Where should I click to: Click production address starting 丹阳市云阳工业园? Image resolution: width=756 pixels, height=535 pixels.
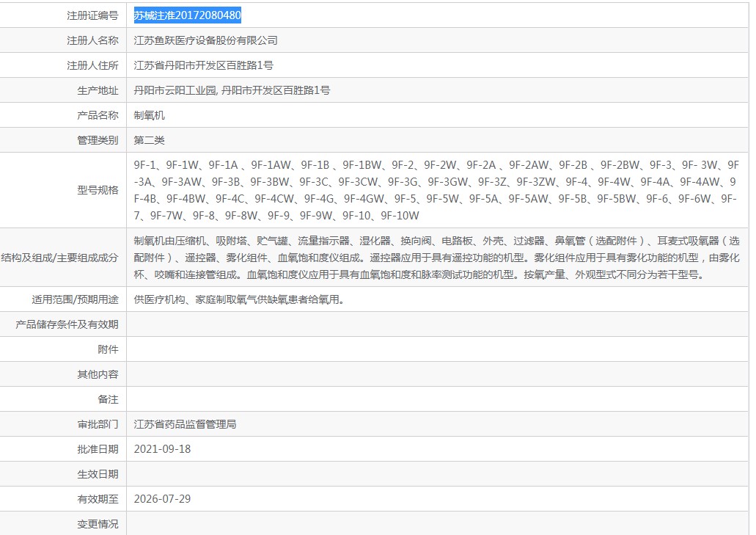pyautogui.click(x=232, y=91)
